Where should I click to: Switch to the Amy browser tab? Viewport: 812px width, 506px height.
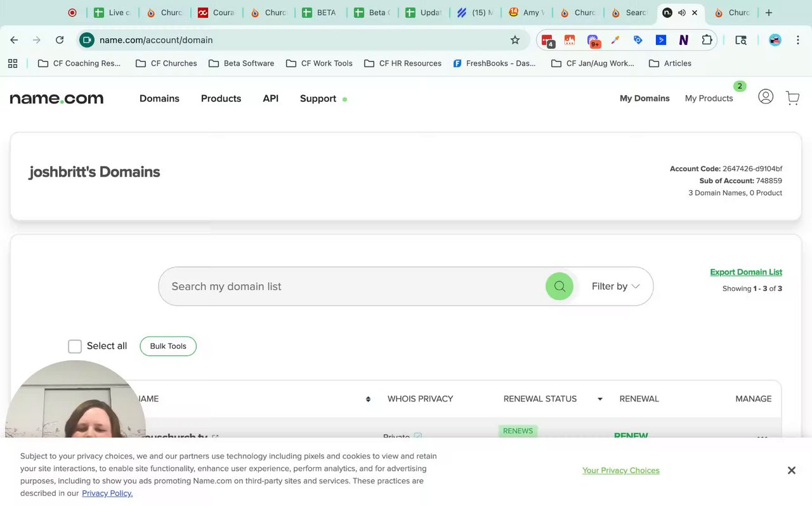[x=526, y=13]
